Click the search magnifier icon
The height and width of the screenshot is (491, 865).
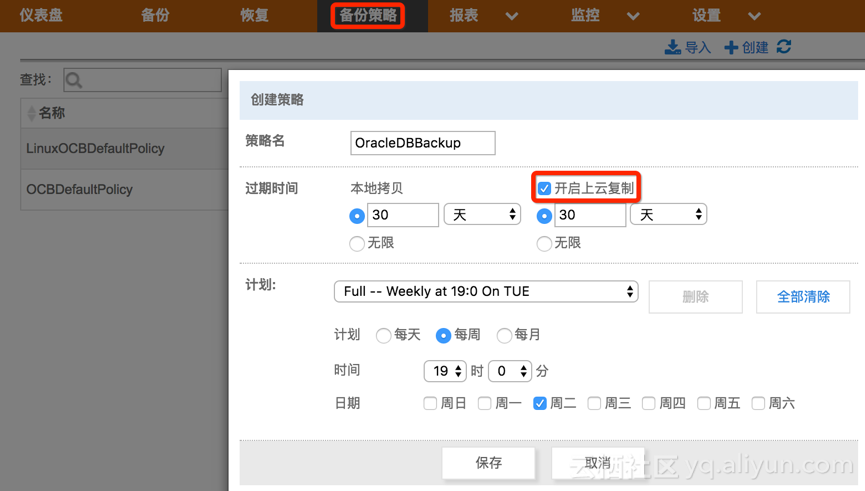[73, 81]
